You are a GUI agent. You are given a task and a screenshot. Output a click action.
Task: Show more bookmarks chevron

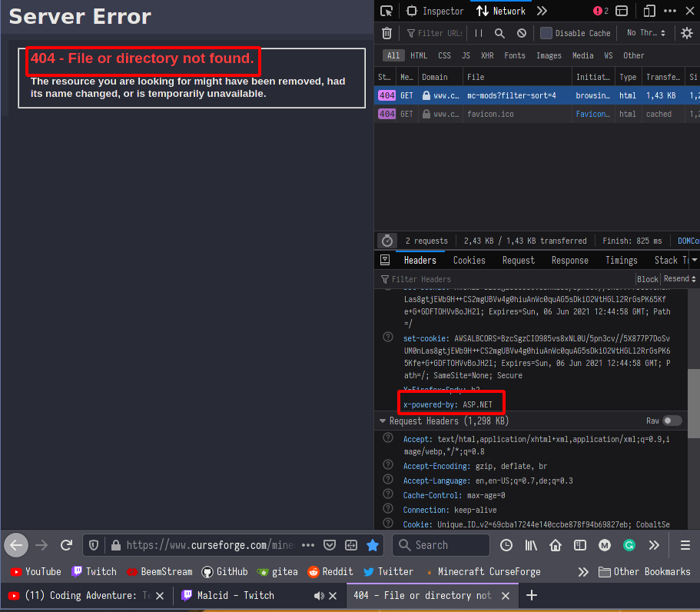583,572
